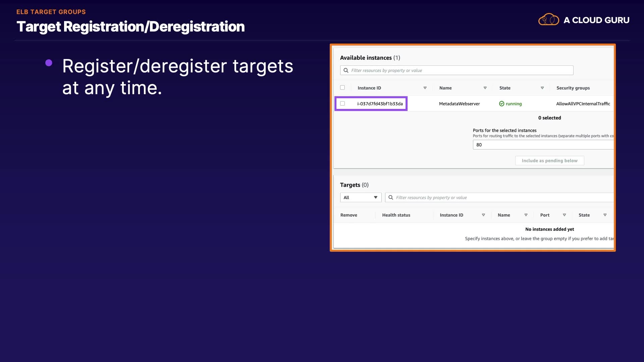Click the green running status icon
This screenshot has height=362, width=644.
501,104
